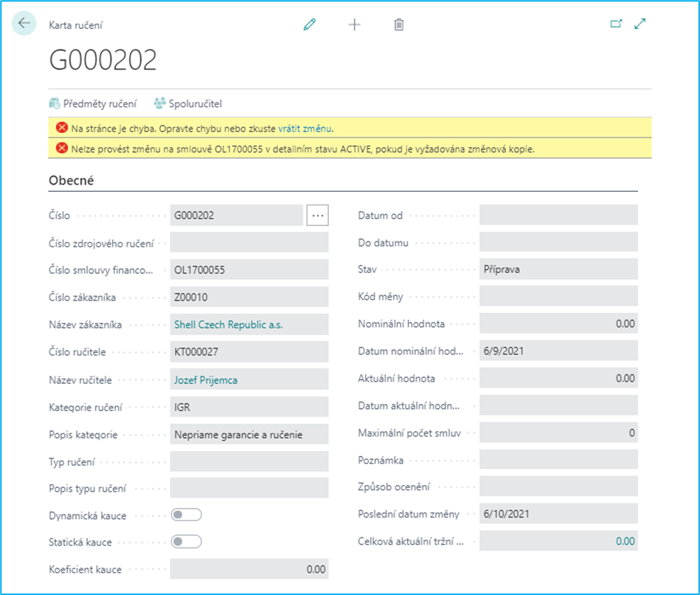This screenshot has width=700, height=595.
Task: Click the plus icon to create new
Action: tap(354, 24)
